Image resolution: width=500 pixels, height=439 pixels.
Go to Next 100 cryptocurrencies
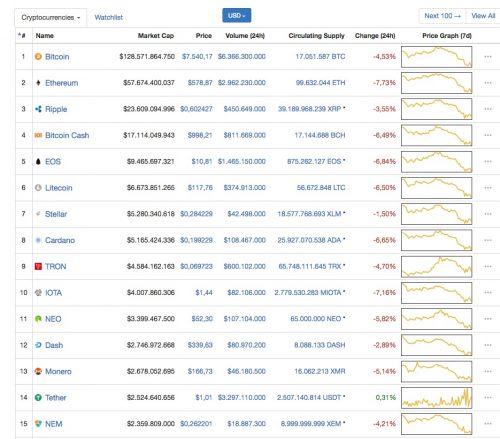[442, 16]
